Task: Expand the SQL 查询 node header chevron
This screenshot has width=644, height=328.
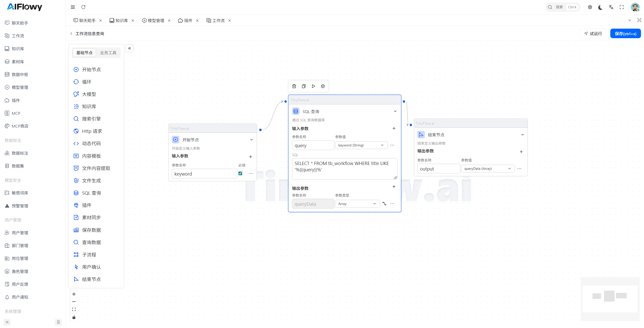Action: [395, 111]
